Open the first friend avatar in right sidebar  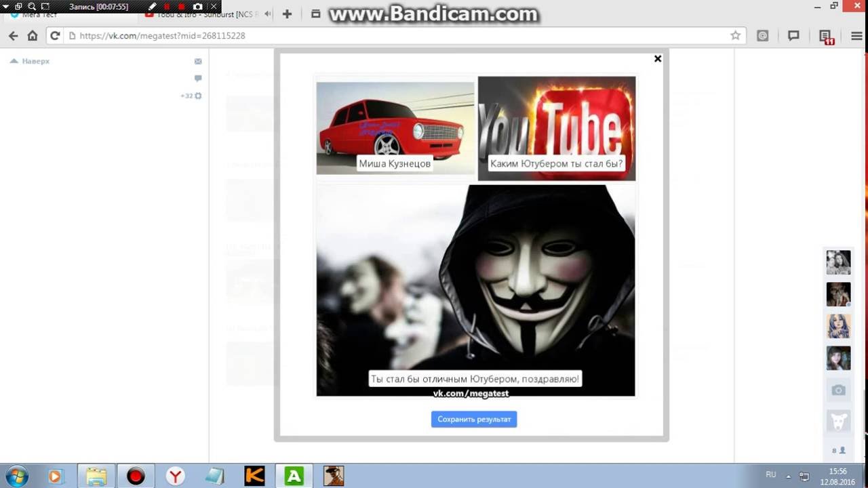(839, 262)
